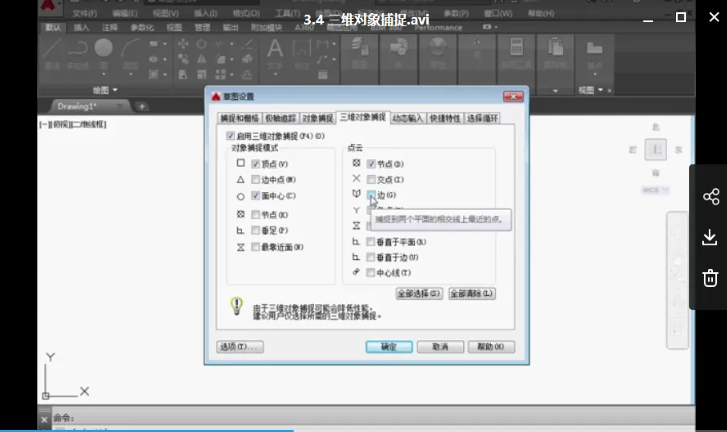Uncheck the 顶点(V) vertex checkbox

pos(255,164)
